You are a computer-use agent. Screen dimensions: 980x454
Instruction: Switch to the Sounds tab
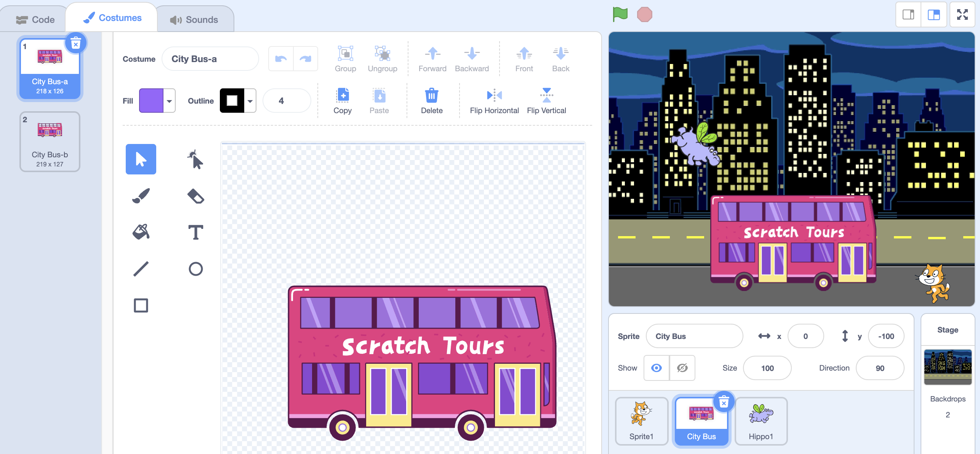tap(194, 19)
